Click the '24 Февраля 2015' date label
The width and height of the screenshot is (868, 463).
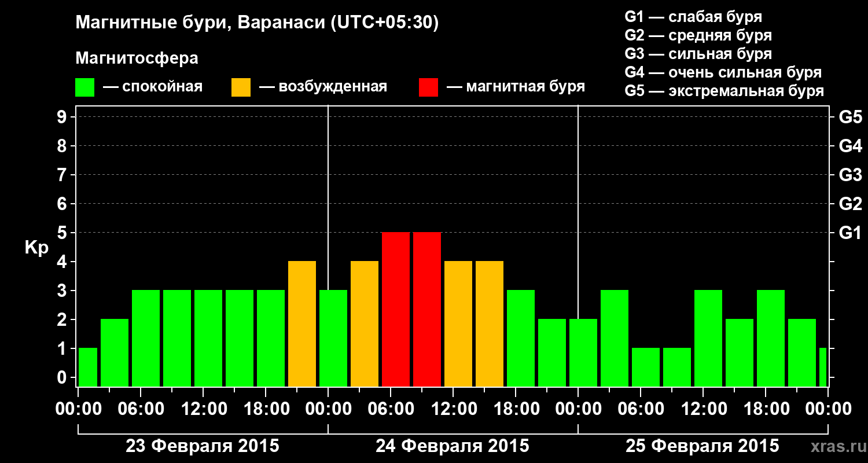click(x=453, y=446)
